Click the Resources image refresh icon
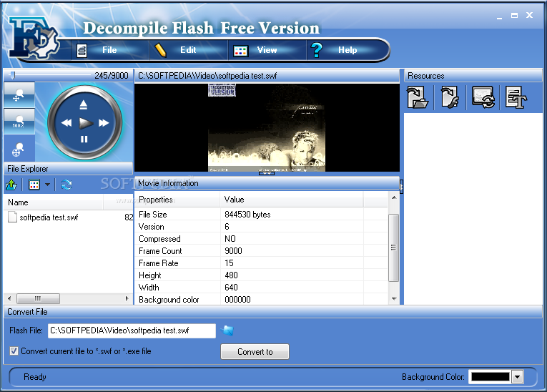Screen dimensions: 547x392 click(483, 97)
